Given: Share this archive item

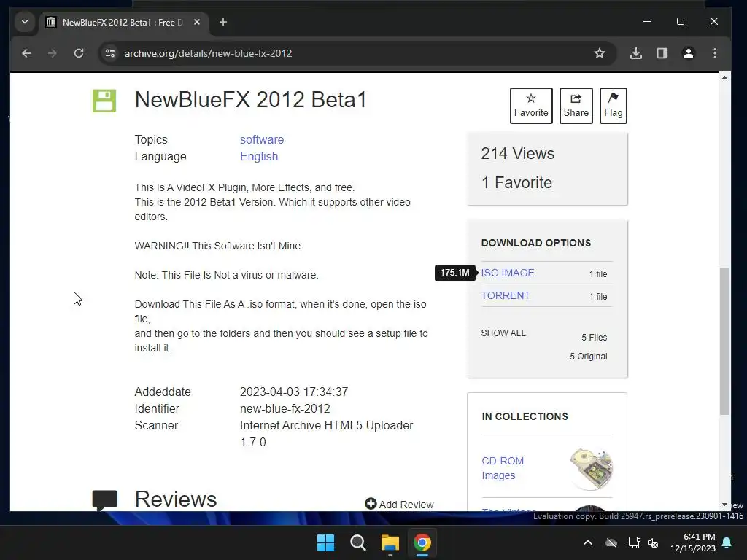Looking at the screenshot, I should click(x=576, y=106).
